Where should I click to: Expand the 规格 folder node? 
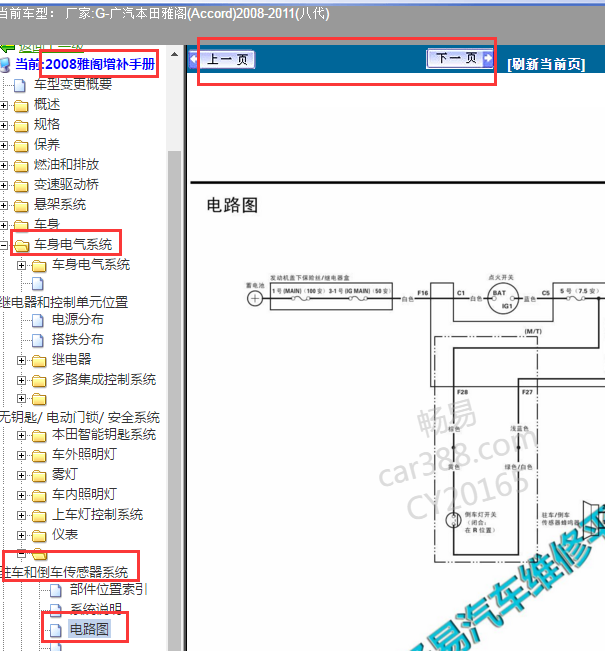[x=4, y=125]
